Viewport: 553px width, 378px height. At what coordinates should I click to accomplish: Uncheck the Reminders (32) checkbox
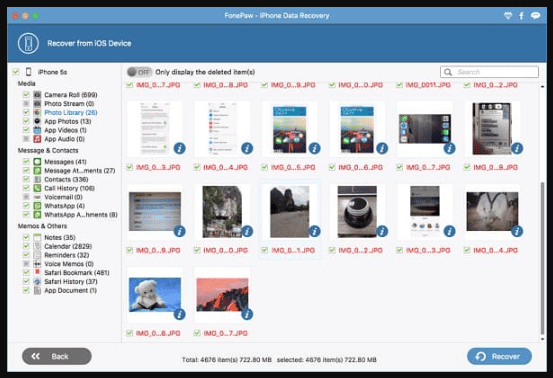coord(26,255)
